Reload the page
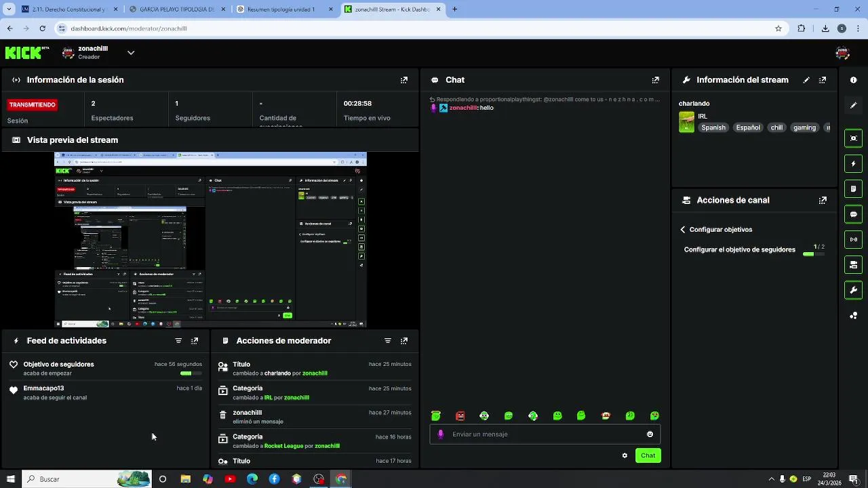Screen dimensions: 868x488 (x=42, y=28)
